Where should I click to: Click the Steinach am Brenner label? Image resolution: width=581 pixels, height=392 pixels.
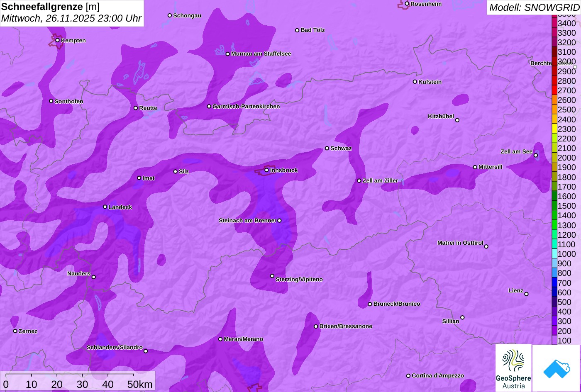tap(247, 220)
